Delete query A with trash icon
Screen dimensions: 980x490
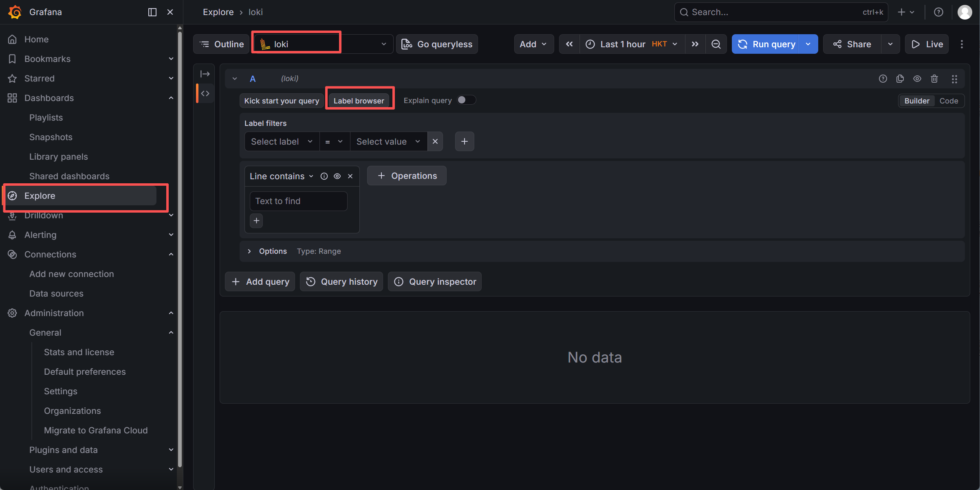[x=934, y=79]
